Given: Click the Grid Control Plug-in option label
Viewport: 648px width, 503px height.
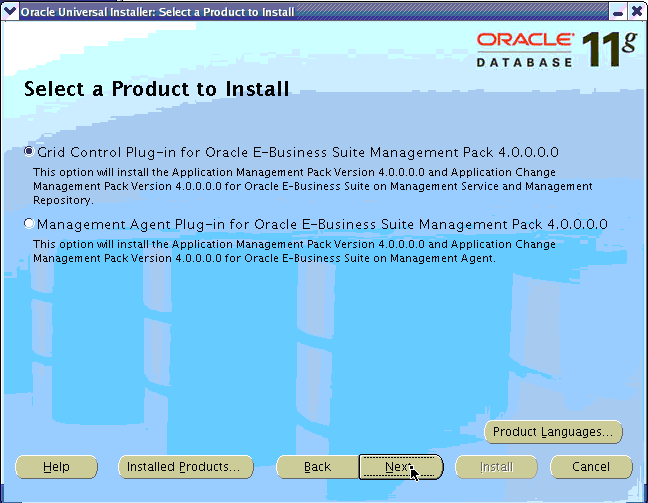Looking at the screenshot, I should 298,152.
